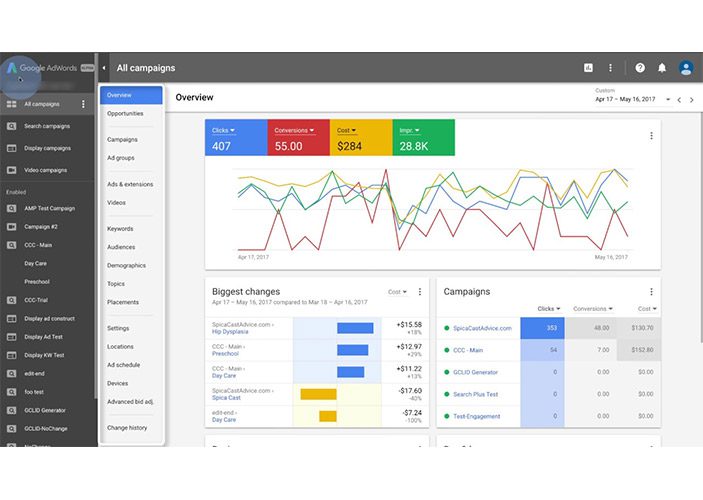Open the header three-dot more menu
Screen dimensions: 703x500
coord(610,68)
